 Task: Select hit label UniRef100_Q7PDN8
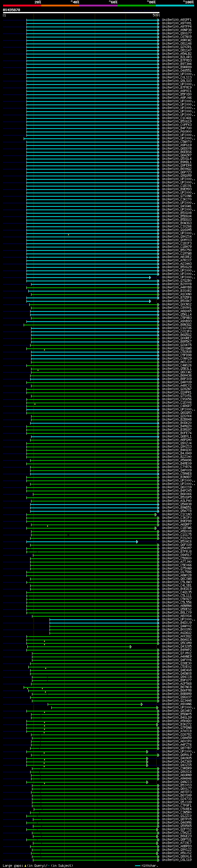tap(176, 728)
